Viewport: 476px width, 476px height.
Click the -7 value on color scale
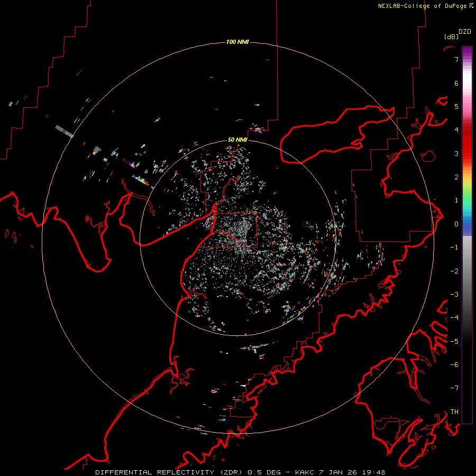[x=454, y=388]
